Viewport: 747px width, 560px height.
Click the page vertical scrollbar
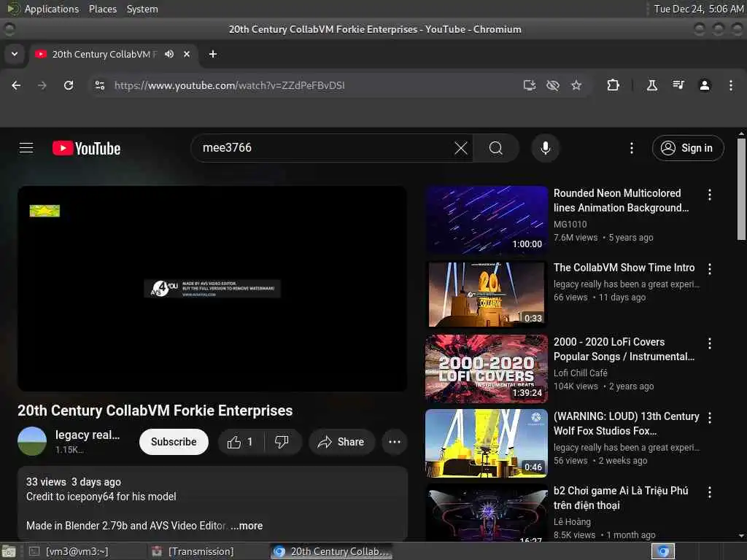(x=741, y=190)
